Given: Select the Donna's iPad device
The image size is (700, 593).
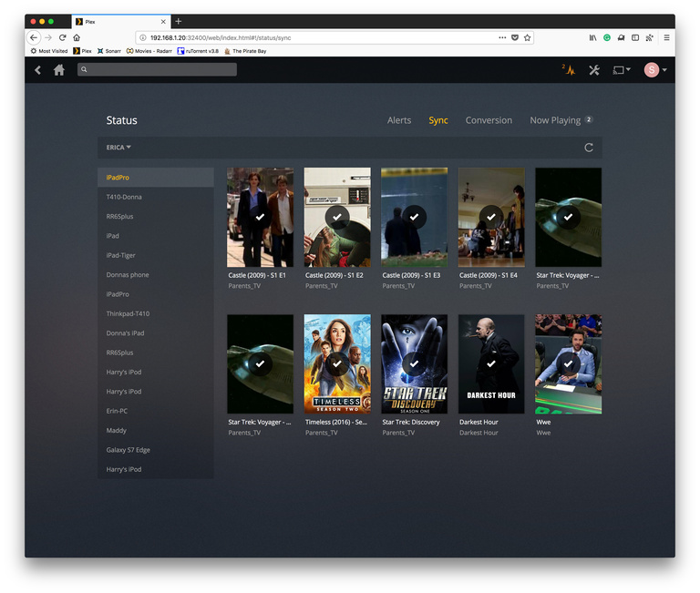Looking at the screenshot, I should click(x=155, y=333).
